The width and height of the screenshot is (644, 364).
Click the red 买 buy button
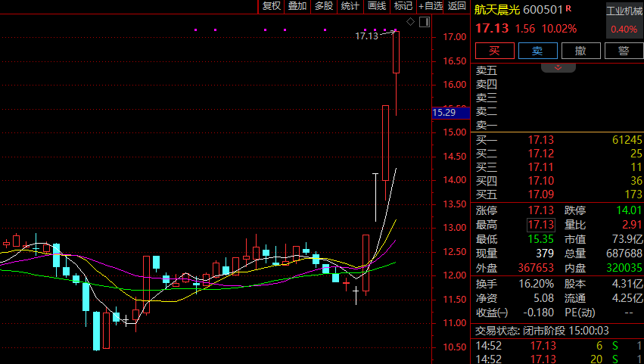tap(494, 51)
